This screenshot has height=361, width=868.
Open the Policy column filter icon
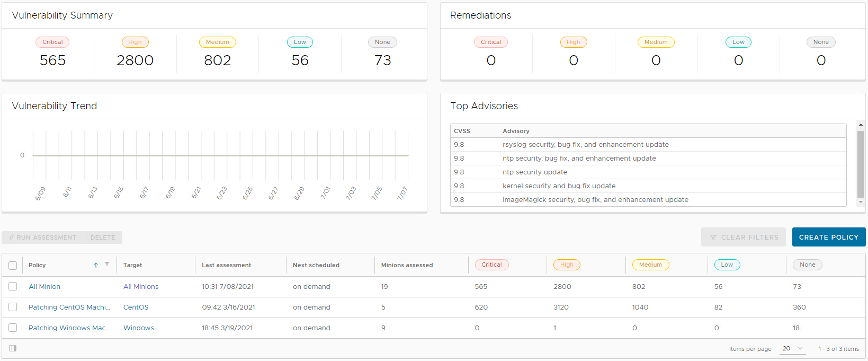tap(107, 264)
